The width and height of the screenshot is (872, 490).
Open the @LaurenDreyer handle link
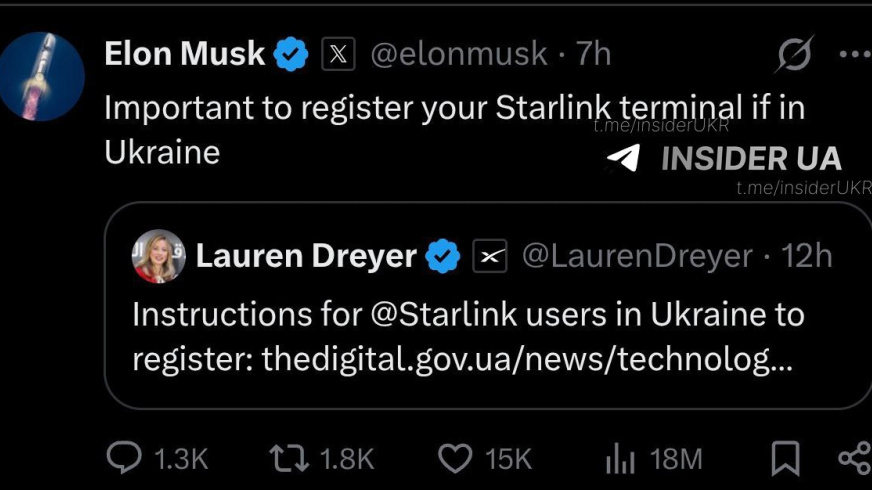pyautogui.click(x=637, y=256)
